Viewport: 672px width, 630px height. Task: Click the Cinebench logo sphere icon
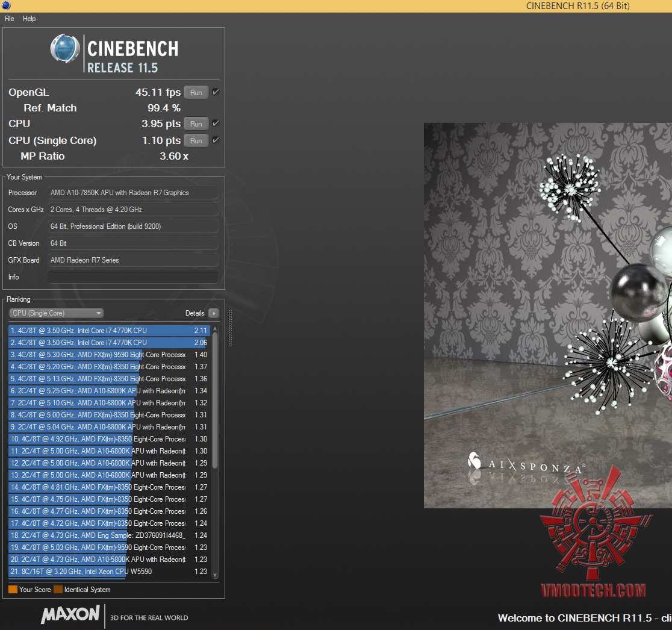coord(64,48)
